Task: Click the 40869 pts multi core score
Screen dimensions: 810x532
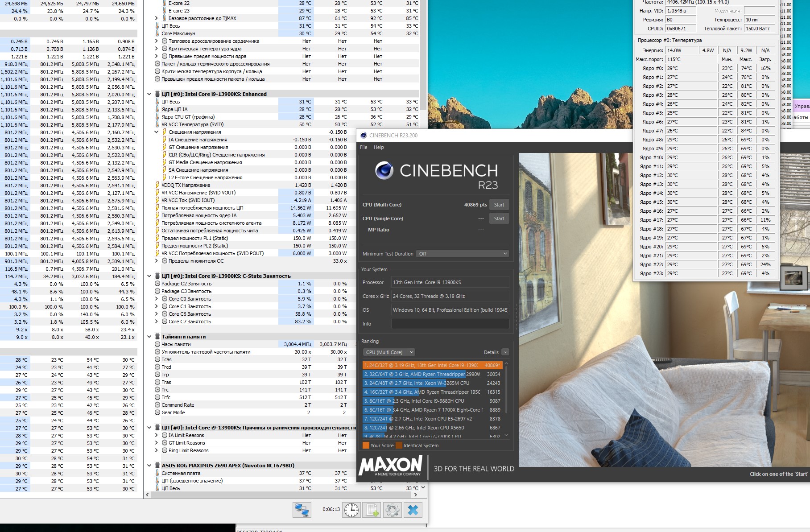Action: tap(475, 205)
